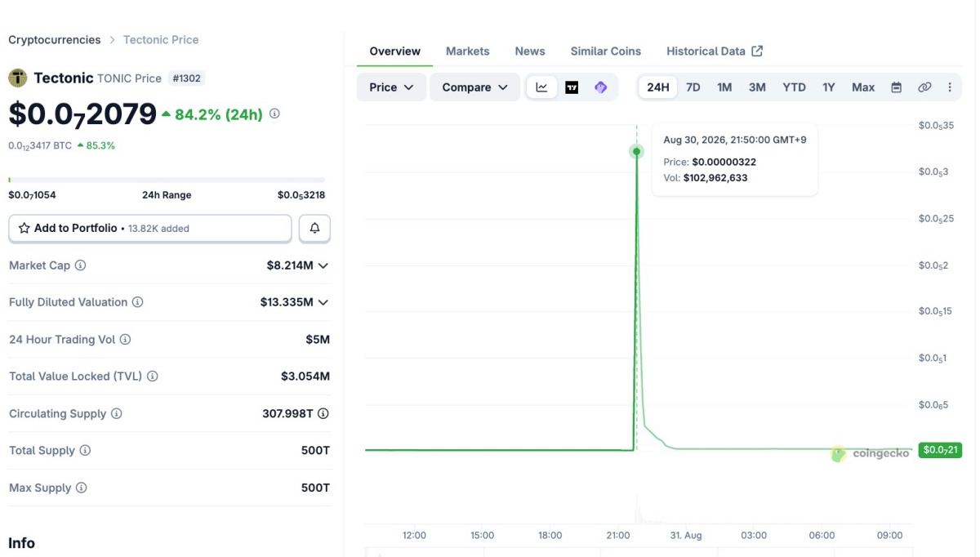Image resolution: width=980 pixels, height=557 pixels.
Task: Select the 7D time range
Action: (693, 87)
